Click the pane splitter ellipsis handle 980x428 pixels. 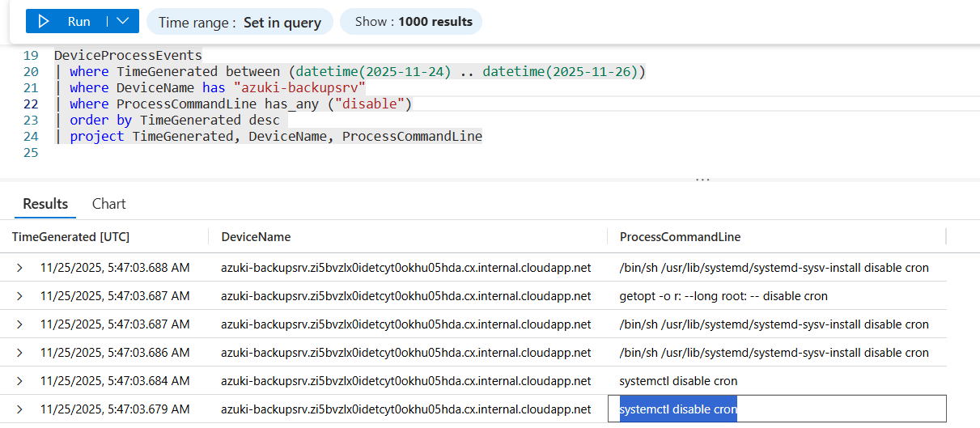coord(702,179)
